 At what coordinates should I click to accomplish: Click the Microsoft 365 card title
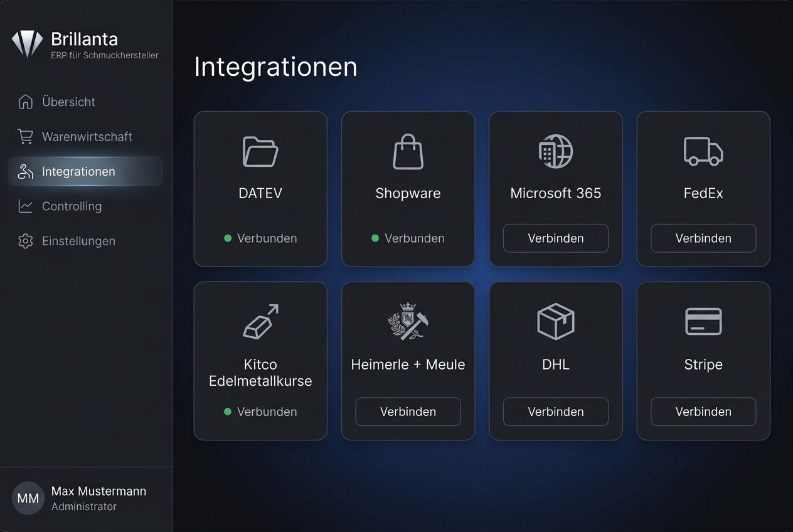point(556,193)
